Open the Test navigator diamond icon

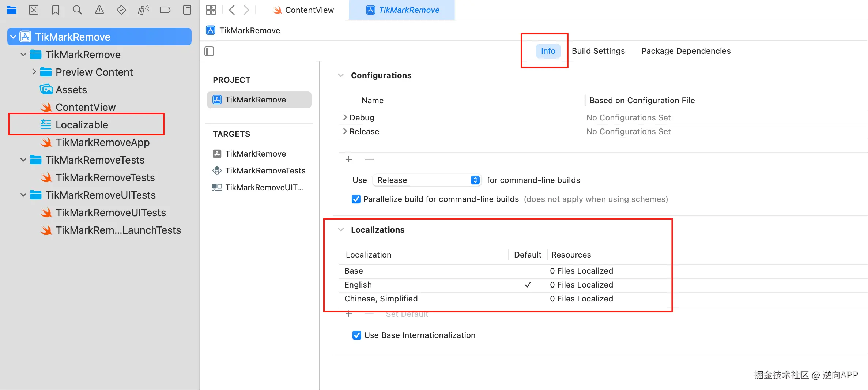121,10
